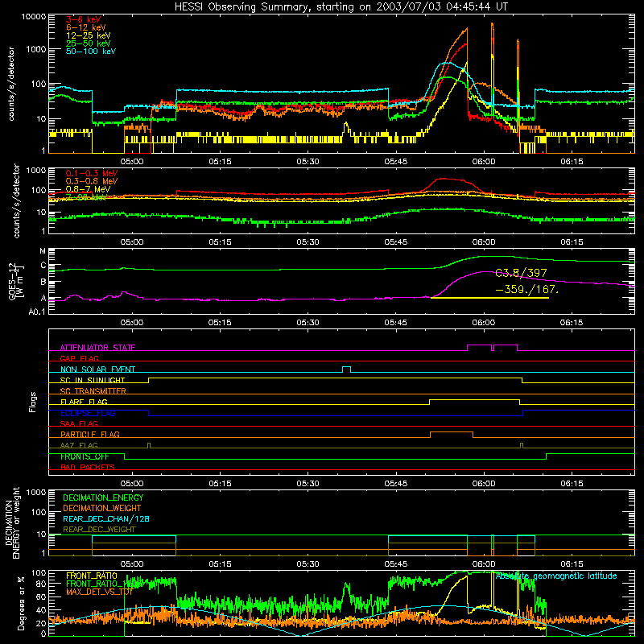Select the GOES-12 axis label

point(15,281)
